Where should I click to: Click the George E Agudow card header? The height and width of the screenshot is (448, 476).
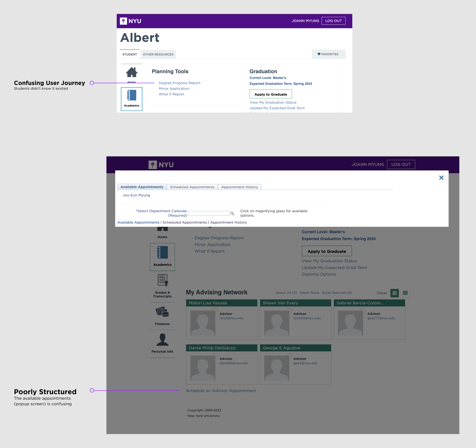[295, 348]
